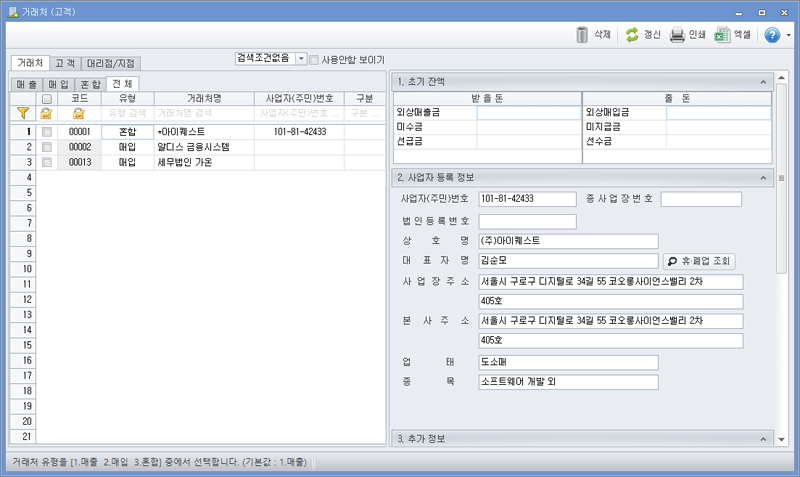Click the 갱신 refresh icon

click(632, 35)
